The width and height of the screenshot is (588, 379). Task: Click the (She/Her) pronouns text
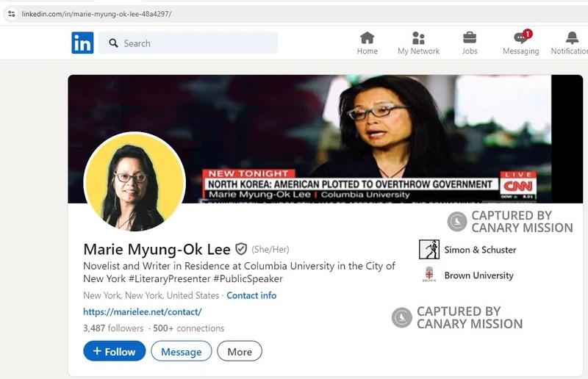point(270,249)
